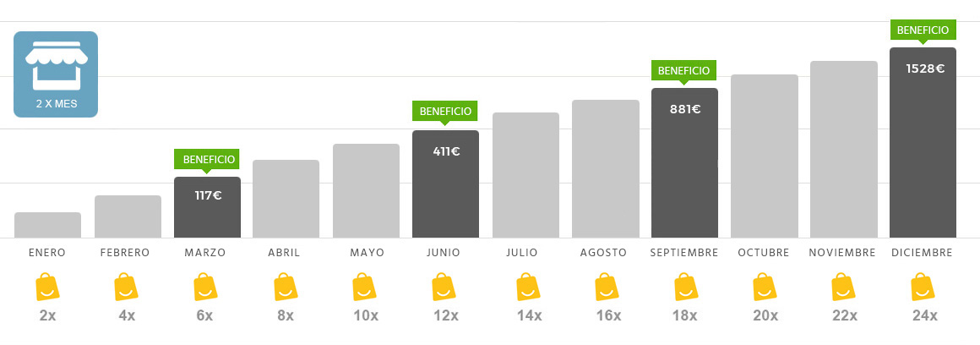Select the 14x multiplier under Julio
Viewport: 980px width, 345px height.
530,315
